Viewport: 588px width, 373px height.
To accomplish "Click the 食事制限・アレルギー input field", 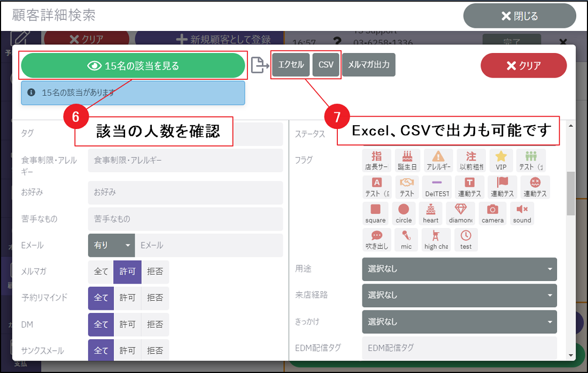I will coord(185,160).
